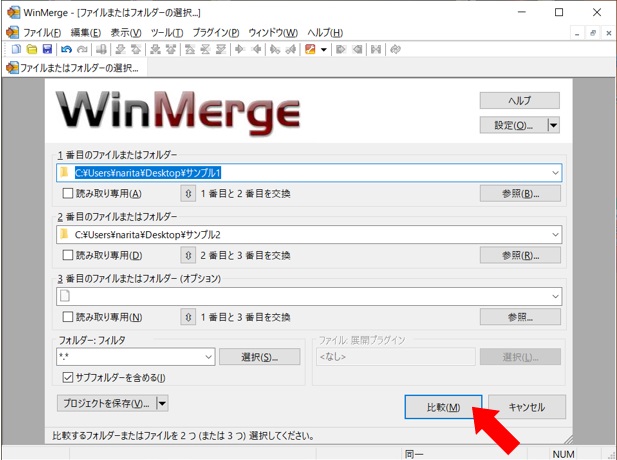617x460 pixels.
Task: Click the Next Difference down-arrow icon
Action: tap(120, 49)
